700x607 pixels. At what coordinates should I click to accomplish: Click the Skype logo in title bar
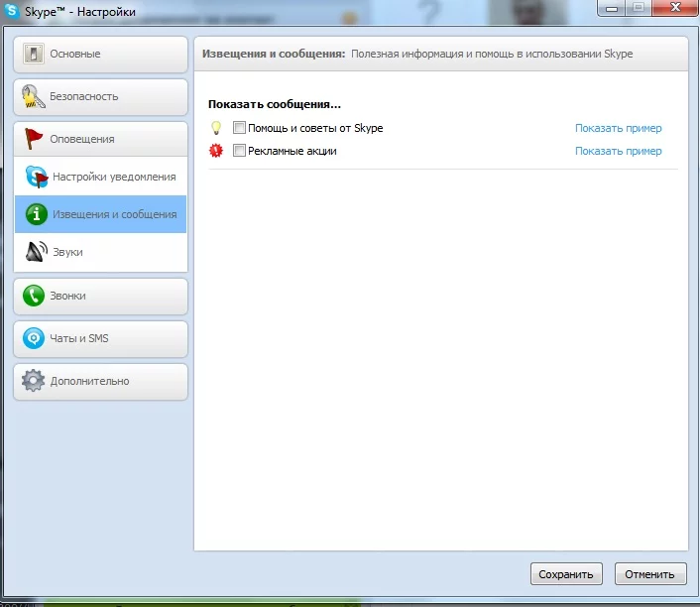tap(12, 11)
